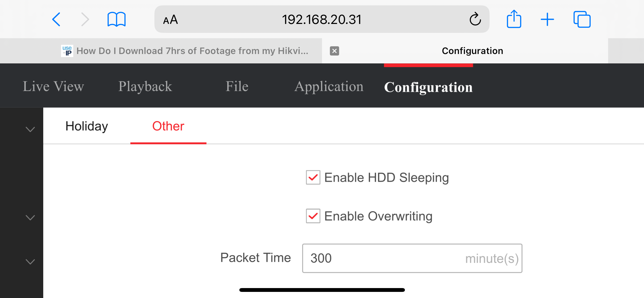The image size is (644, 298).
Task: Reload the page with refresh icon
Action: (x=475, y=19)
